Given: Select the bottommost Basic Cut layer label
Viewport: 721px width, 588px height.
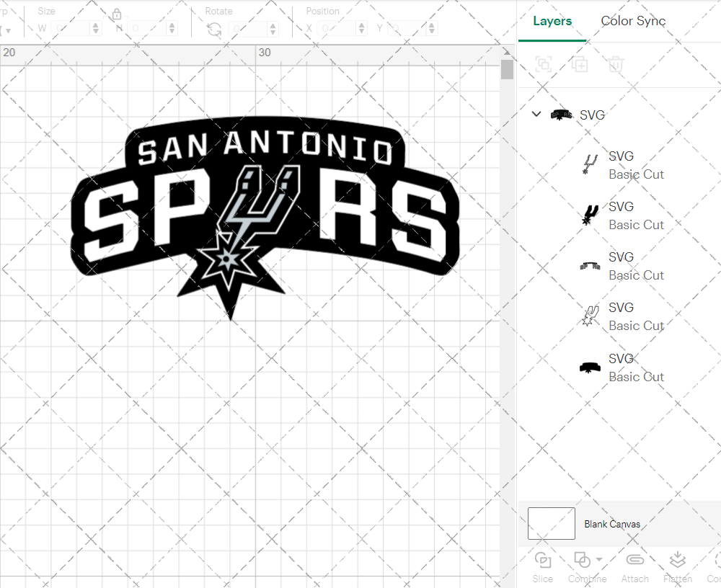Looking at the screenshot, I should (x=636, y=377).
